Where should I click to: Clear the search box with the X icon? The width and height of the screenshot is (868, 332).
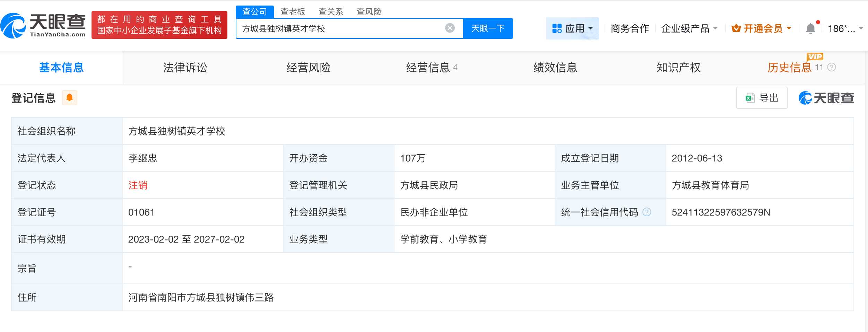point(449,27)
